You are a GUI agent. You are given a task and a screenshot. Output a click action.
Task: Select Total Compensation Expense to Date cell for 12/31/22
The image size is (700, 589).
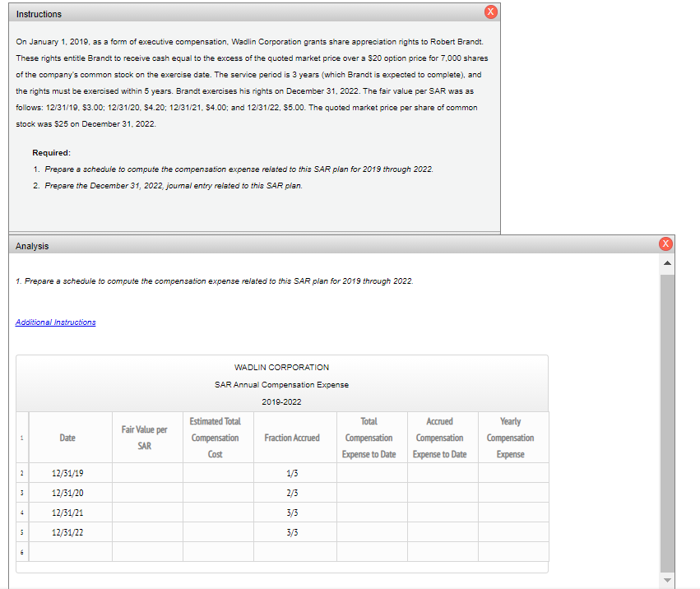coord(372,532)
